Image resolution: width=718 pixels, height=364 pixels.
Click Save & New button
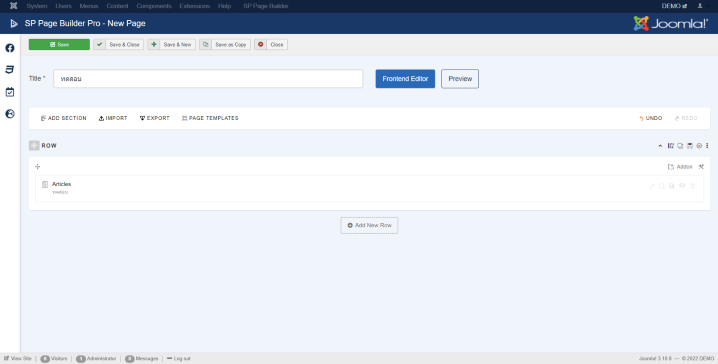(172, 44)
